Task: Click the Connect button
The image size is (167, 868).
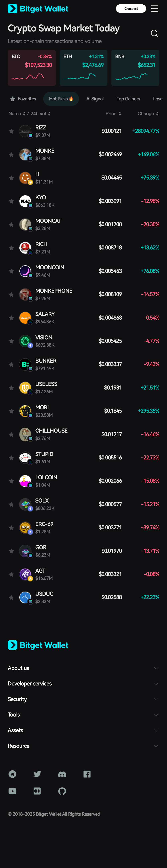Action: (x=131, y=8)
